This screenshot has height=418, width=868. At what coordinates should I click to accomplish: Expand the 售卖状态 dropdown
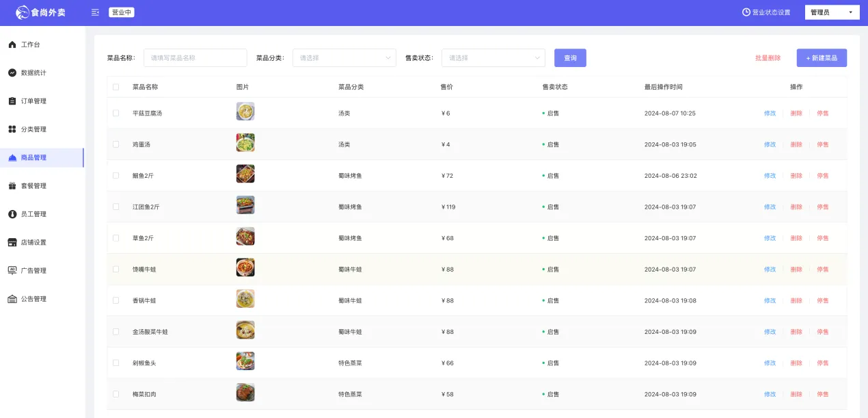(493, 58)
